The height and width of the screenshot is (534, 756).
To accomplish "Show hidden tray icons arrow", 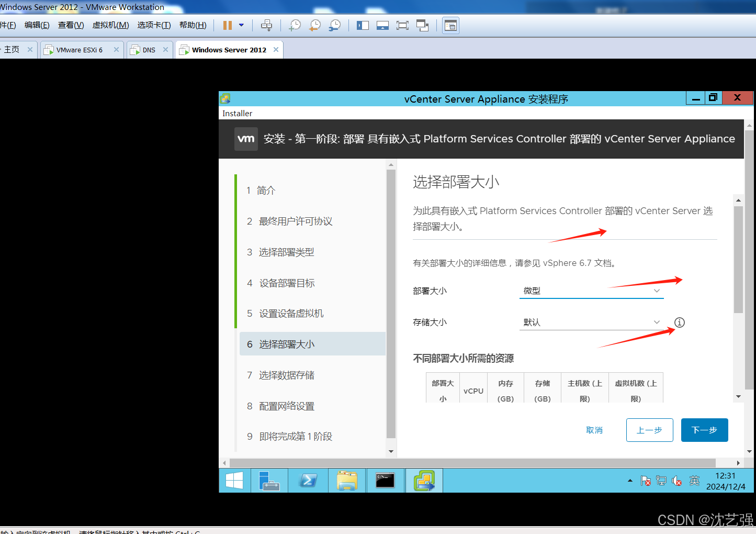I will (x=630, y=481).
